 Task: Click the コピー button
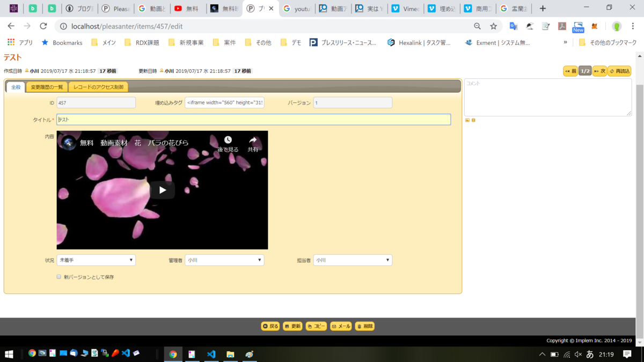pyautogui.click(x=316, y=326)
